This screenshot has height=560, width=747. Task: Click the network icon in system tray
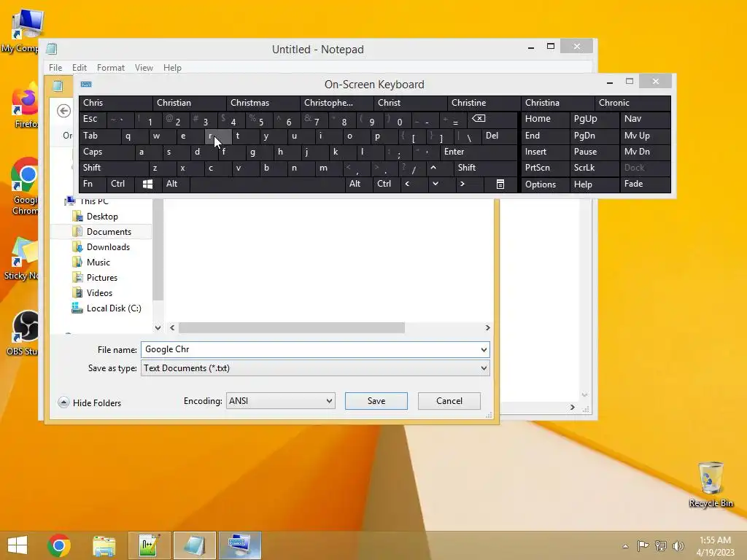point(661,545)
